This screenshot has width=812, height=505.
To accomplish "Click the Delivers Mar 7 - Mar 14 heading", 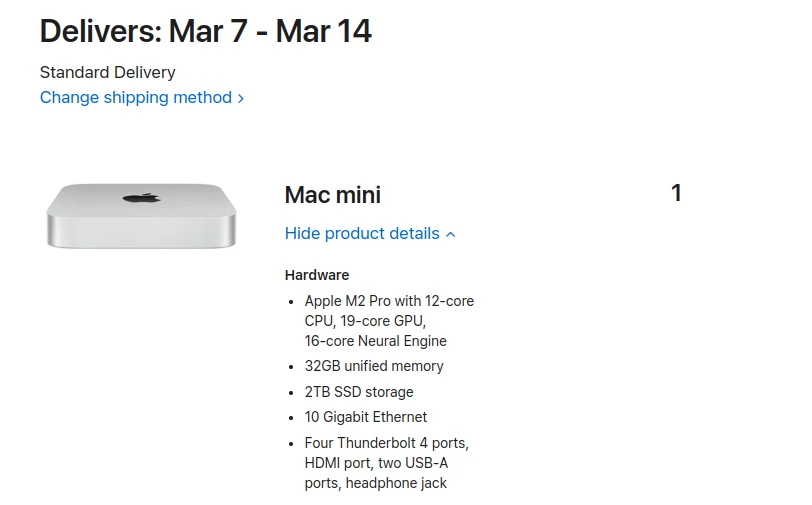I will coord(205,31).
